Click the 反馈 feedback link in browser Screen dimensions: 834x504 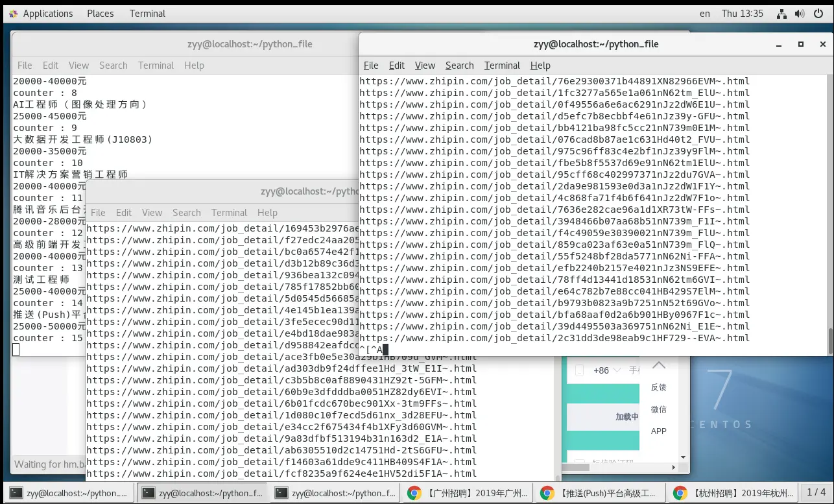tap(659, 387)
